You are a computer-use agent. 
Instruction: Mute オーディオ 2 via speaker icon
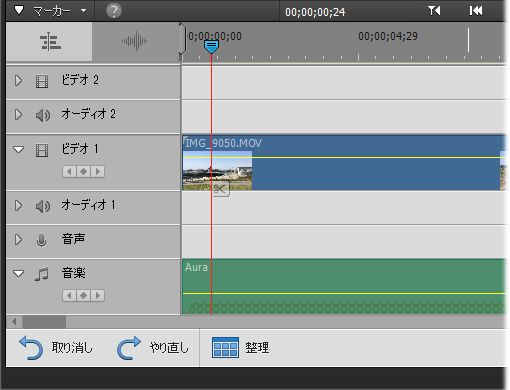[43, 115]
